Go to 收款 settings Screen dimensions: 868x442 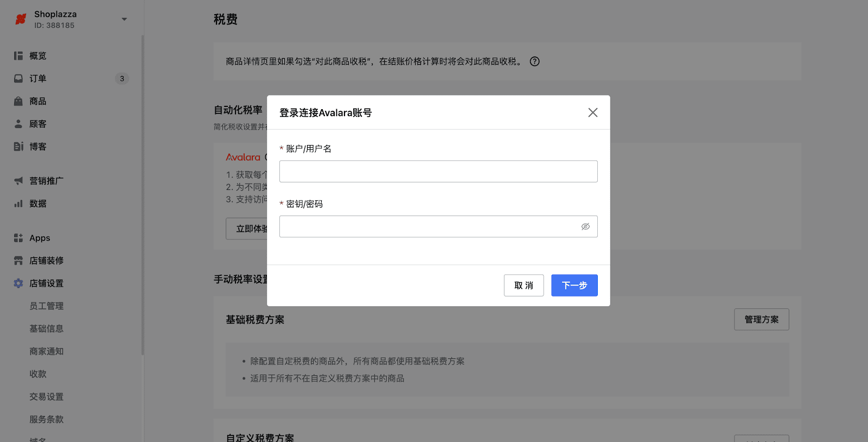(38, 374)
